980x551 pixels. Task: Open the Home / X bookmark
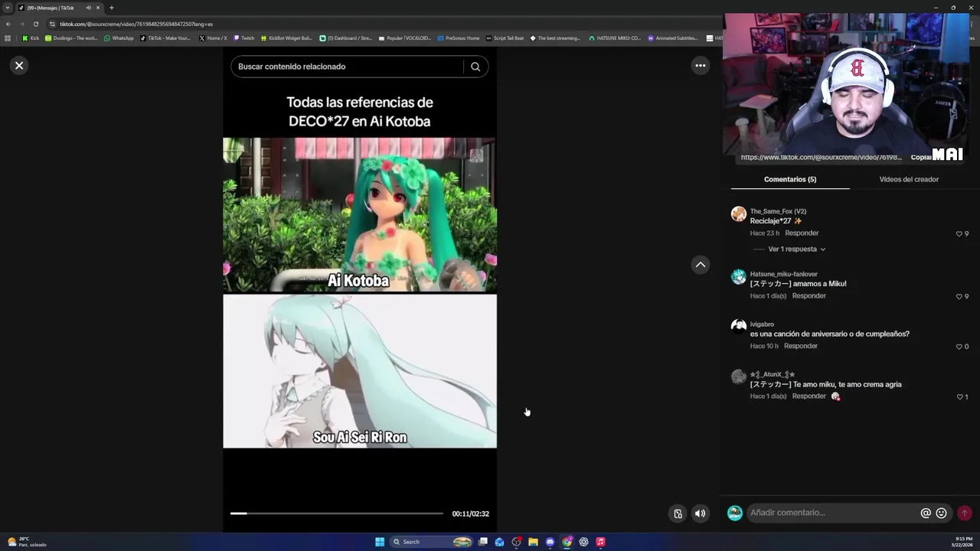coord(213,38)
